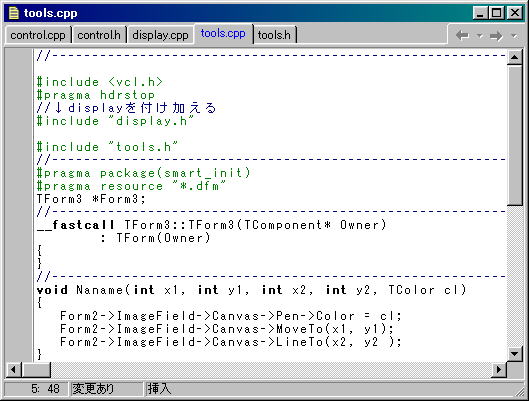Viewport: 529px width, 401px height.
Task: Open the forward history dropdown arrow
Action: tap(514, 35)
